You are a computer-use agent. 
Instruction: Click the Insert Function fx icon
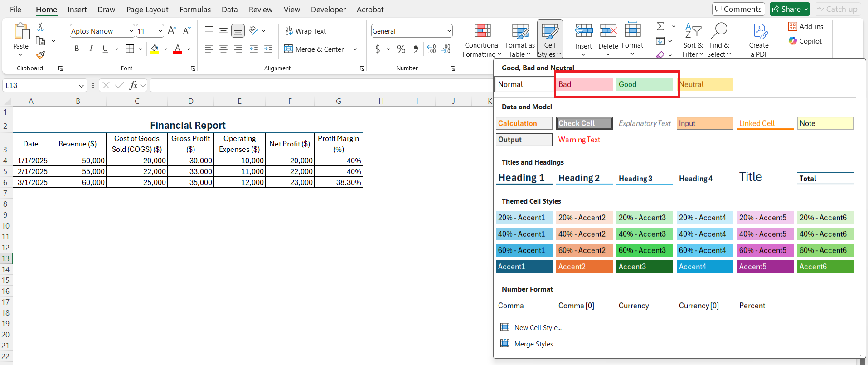(x=133, y=85)
